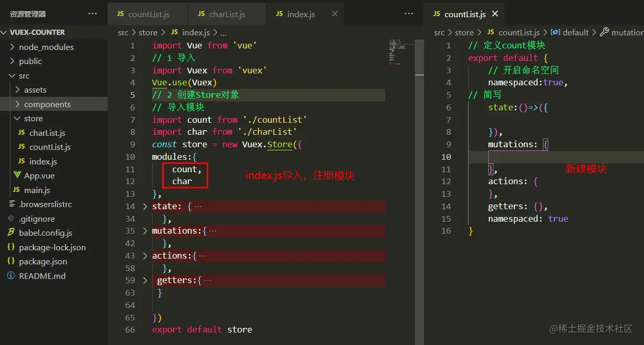Viewport: 644px width, 345px height.
Task: Click countList.js in right breadcrumb
Action: [519, 32]
